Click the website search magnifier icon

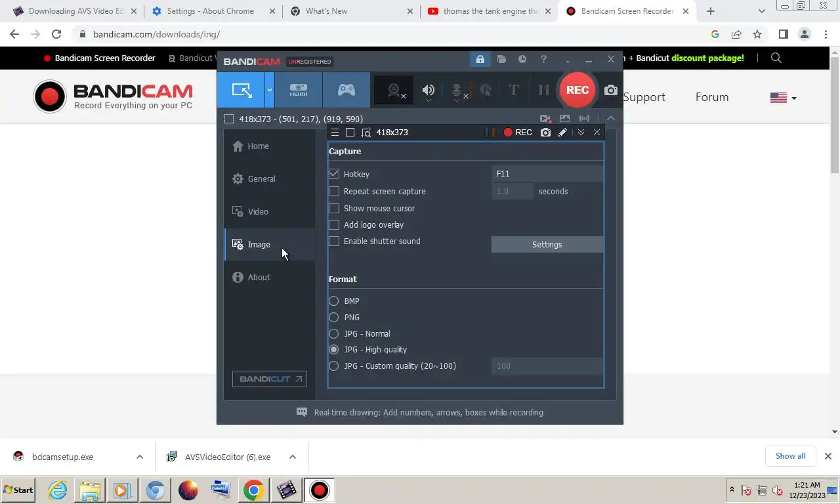click(776, 58)
